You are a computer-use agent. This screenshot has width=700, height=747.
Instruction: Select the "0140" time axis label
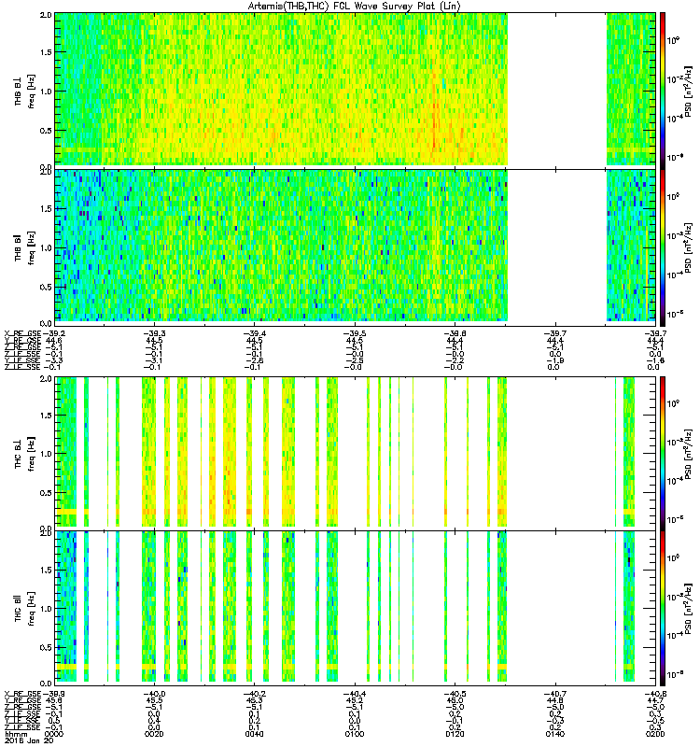click(555, 734)
